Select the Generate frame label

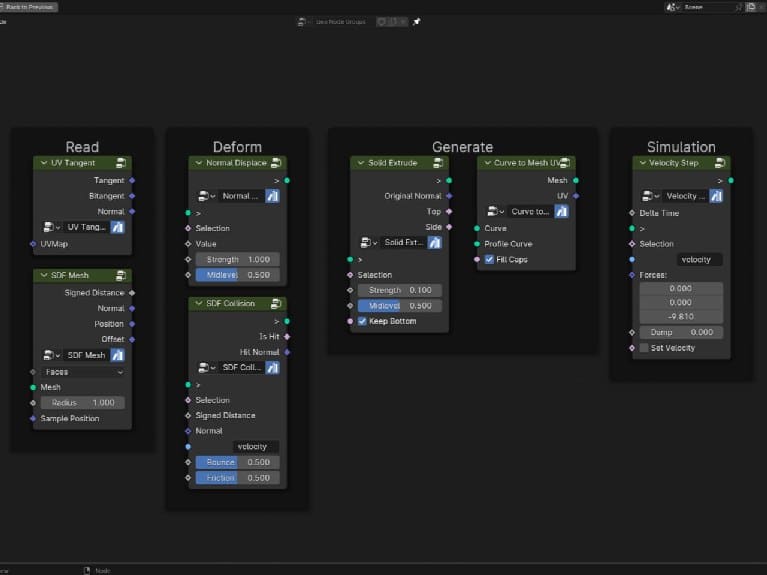(x=462, y=147)
